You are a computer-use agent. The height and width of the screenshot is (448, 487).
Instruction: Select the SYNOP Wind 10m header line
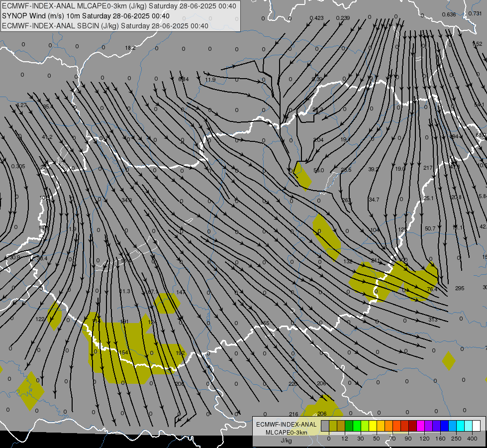86,16
